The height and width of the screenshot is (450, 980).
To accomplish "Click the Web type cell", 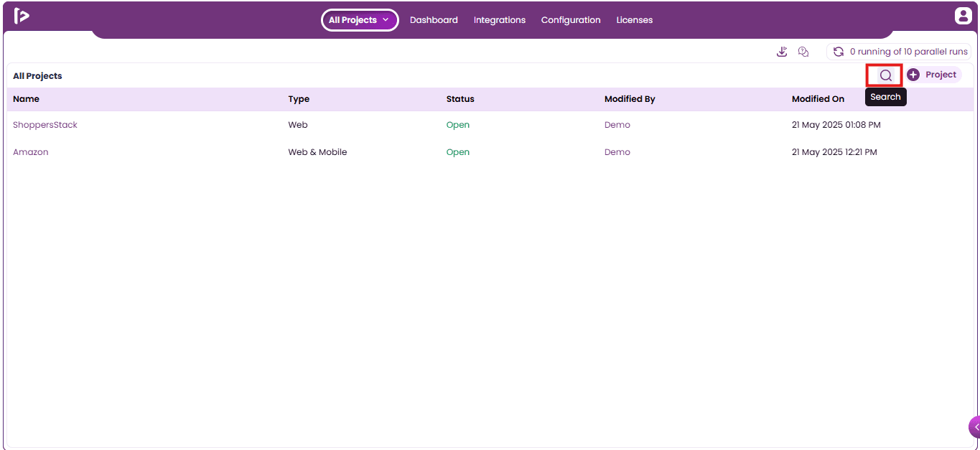I will pyautogui.click(x=298, y=125).
